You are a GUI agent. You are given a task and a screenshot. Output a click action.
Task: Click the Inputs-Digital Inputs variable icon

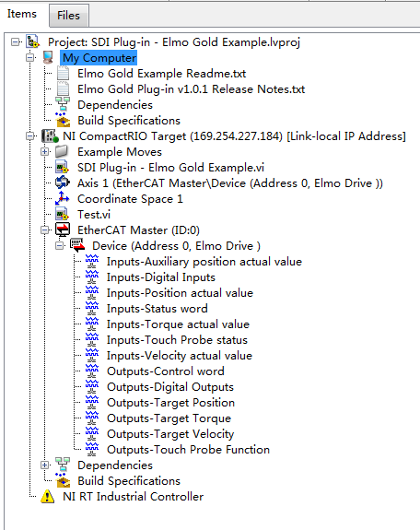point(92,277)
